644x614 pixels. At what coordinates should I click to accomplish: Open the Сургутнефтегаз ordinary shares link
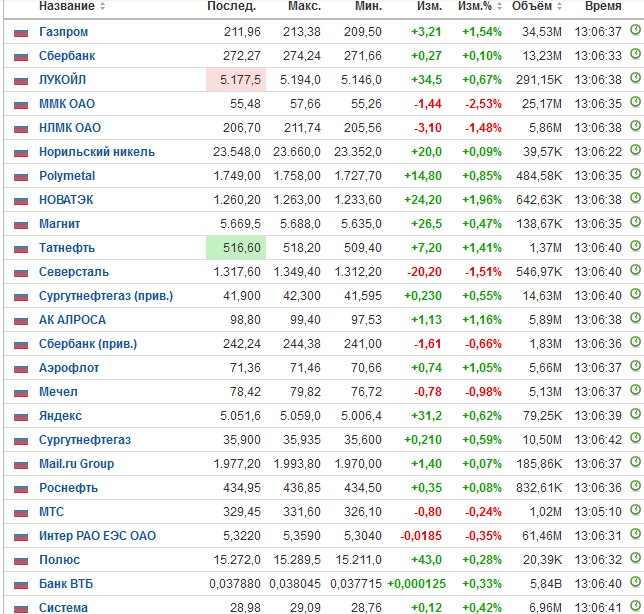pos(85,440)
